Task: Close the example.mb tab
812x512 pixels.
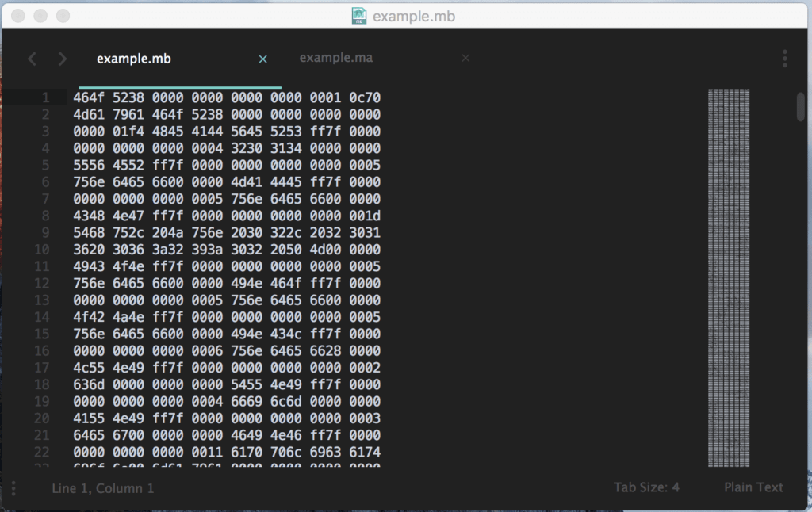Action: point(262,59)
